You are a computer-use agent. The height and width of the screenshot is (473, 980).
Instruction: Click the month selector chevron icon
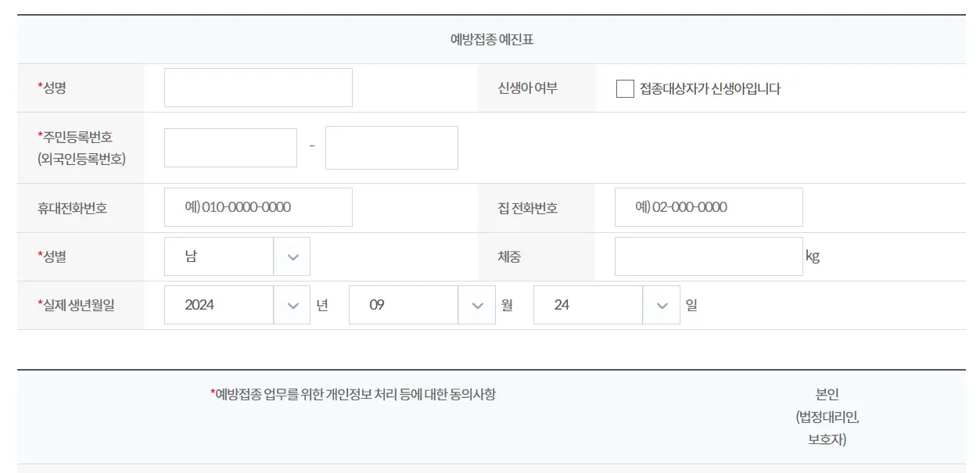(x=477, y=304)
